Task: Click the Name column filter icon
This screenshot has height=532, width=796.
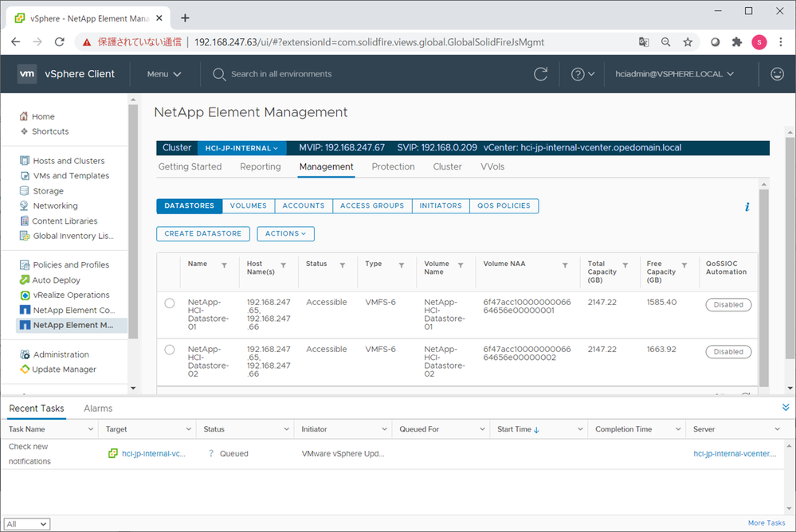Action: tap(224, 265)
